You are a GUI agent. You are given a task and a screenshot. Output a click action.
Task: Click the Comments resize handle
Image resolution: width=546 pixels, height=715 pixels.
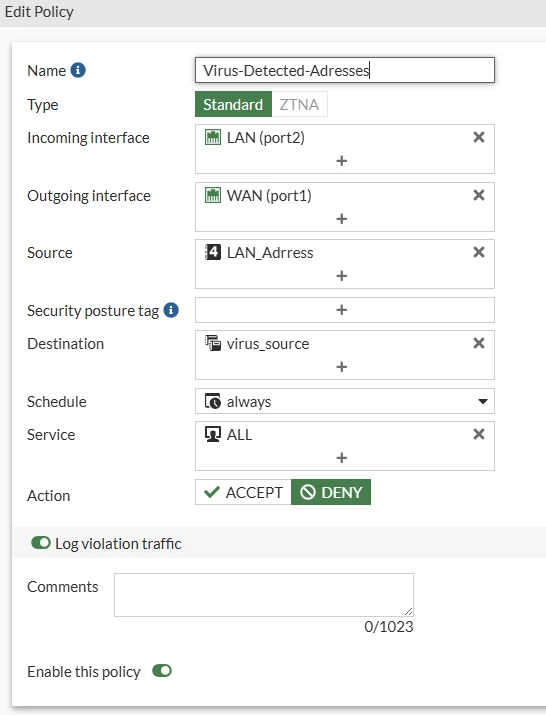point(409,611)
